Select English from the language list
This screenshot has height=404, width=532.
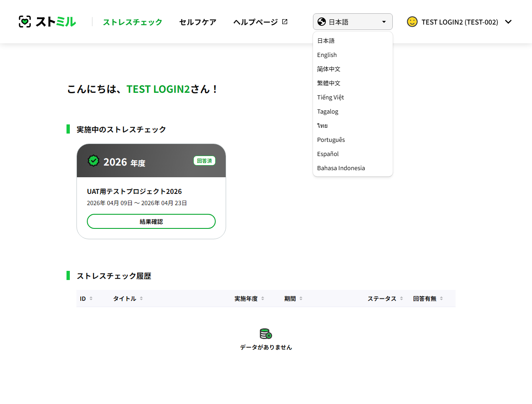pos(327,55)
